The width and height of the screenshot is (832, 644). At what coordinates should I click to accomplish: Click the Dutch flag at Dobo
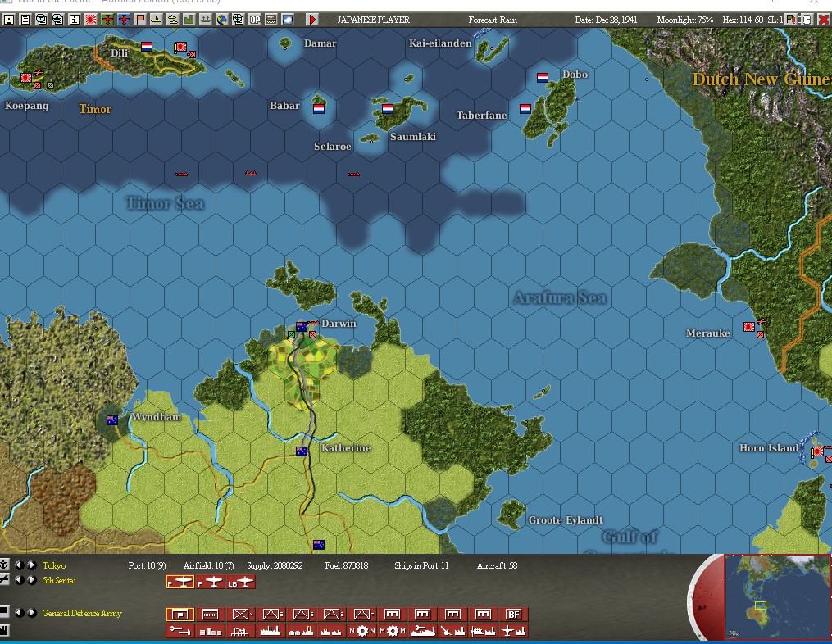pos(543,78)
